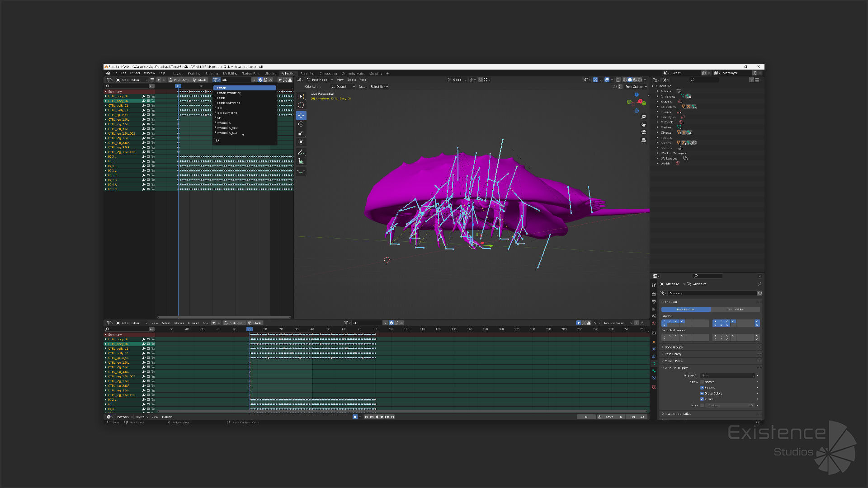The width and height of the screenshot is (868, 488).
Task: Open the Object Data armature properties tab
Action: click(654, 364)
